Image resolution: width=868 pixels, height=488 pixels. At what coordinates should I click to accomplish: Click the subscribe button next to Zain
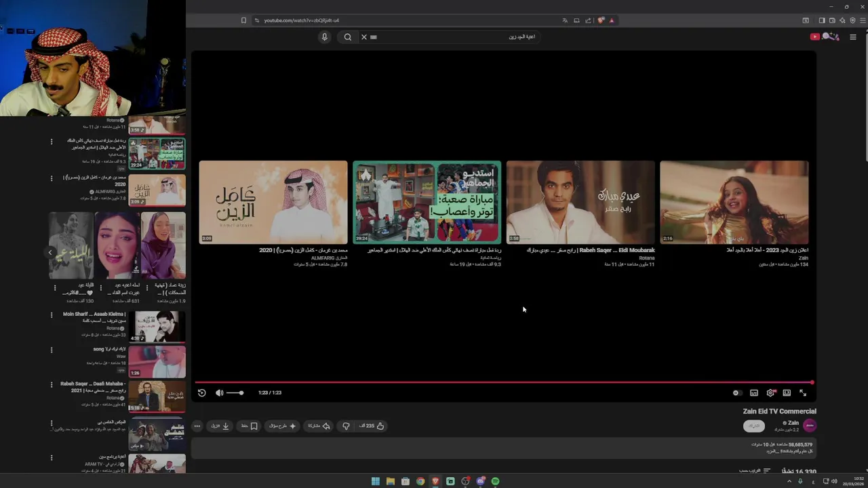[754, 426]
